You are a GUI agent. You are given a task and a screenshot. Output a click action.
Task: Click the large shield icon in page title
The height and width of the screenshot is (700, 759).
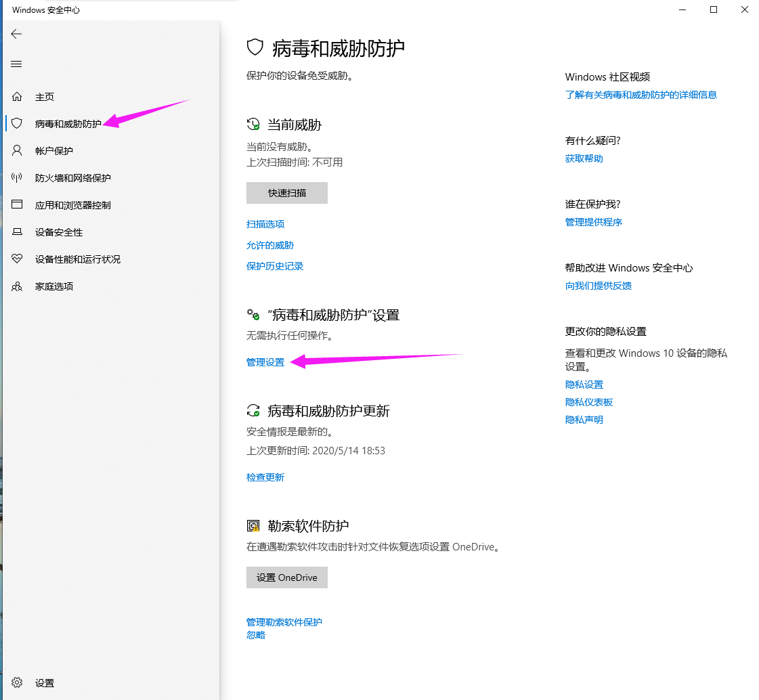coord(255,47)
